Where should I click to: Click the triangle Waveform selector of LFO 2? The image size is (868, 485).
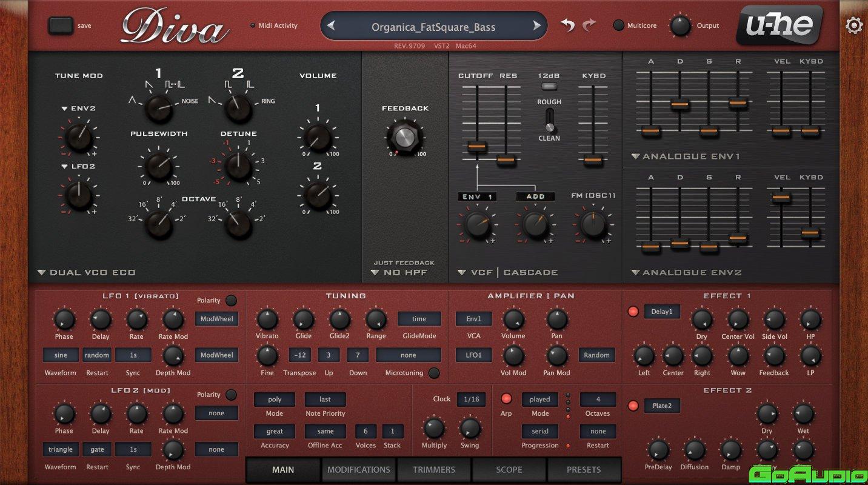tap(61, 449)
